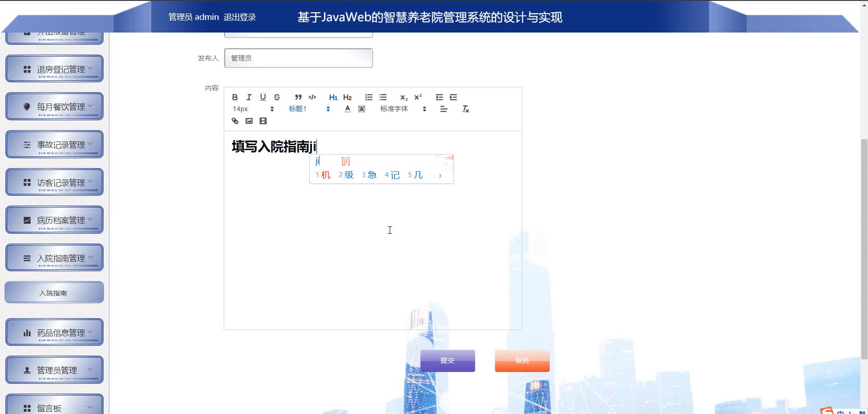Insert a video into the editor
Screen dimensions: 868x414
coord(263,121)
